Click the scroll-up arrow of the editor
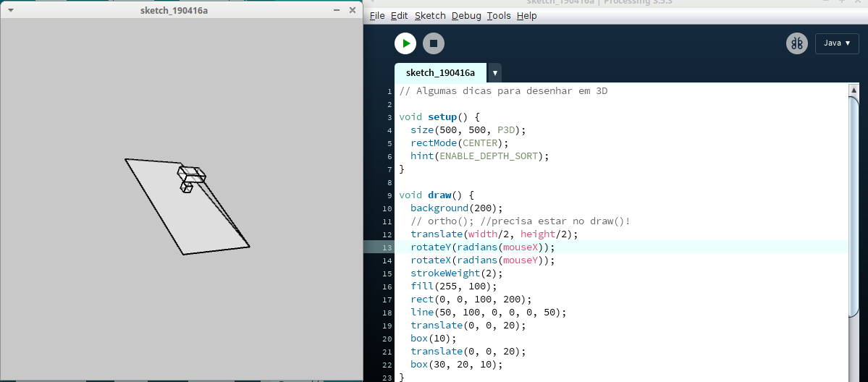This screenshot has height=382, width=868. pyautogui.click(x=855, y=90)
